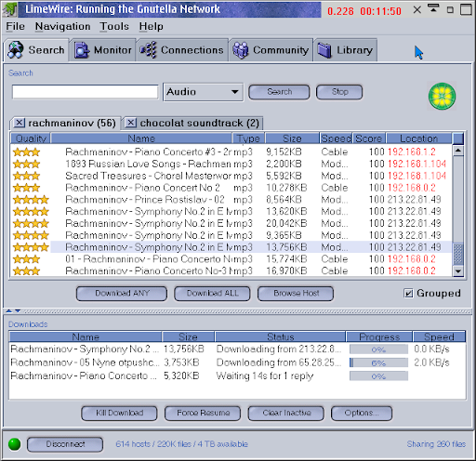Click the Connections tab network icon
The height and width of the screenshot is (461, 476).
[x=148, y=50]
